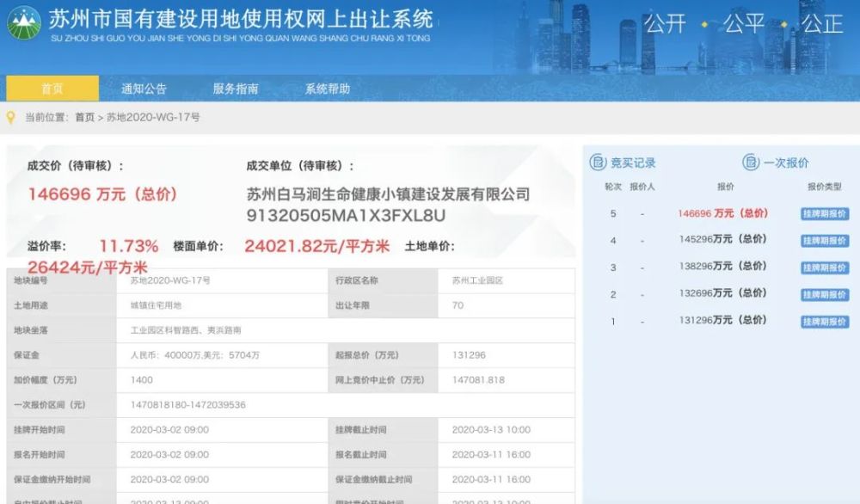Select the 24021.82元/平方米 floor price
The image size is (860, 504).
pyautogui.click(x=317, y=246)
